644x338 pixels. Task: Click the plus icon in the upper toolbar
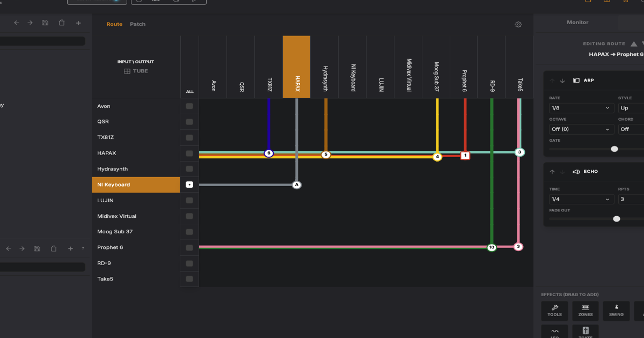[x=78, y=23]
